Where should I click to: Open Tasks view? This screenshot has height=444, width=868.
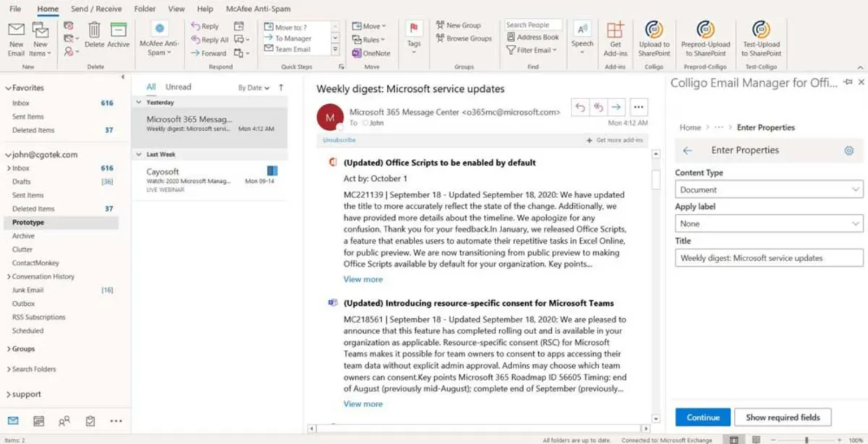click(90, 420)
